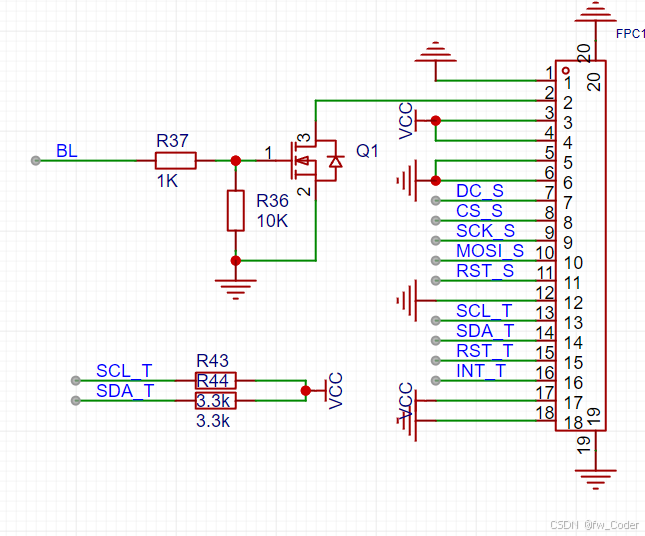Select the R37 resistor symbol
Viewport: 645px width, 536px height.
[x=176, y=160]
